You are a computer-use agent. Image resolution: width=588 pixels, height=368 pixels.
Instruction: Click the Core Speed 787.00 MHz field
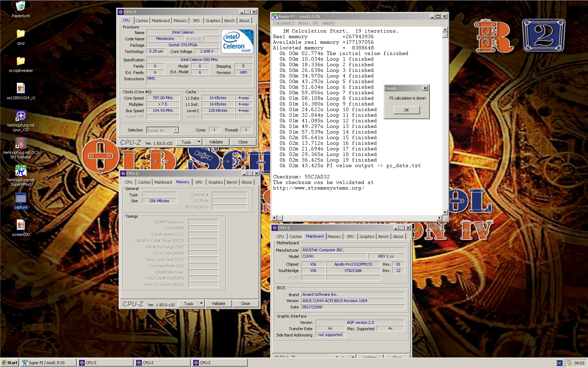[x=163, y=98]
